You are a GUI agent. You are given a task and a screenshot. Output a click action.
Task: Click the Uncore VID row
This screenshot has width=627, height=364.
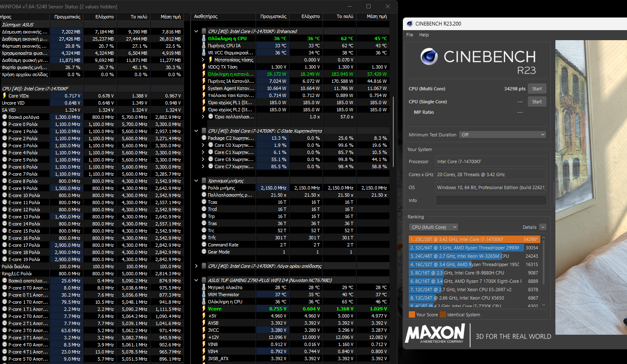point(92,103)
